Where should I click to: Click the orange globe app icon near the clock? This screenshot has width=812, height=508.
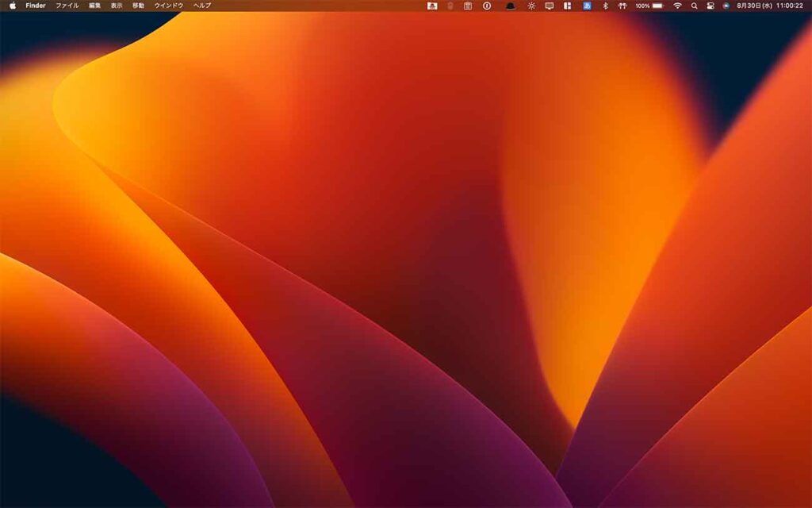click(726, 7)
